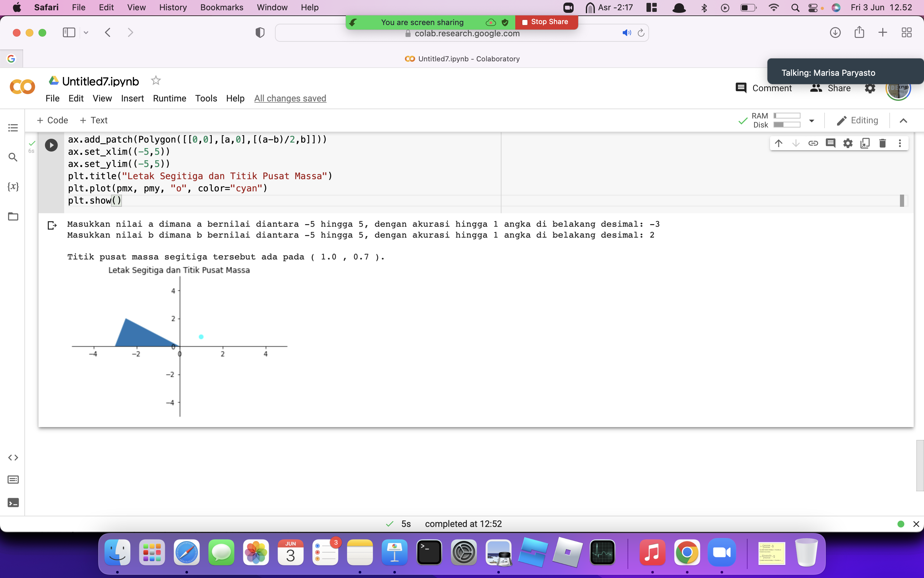This screenshot has width=924, height=578.
Task: Move cell up with arrow icon
Action: click(779, 143)
